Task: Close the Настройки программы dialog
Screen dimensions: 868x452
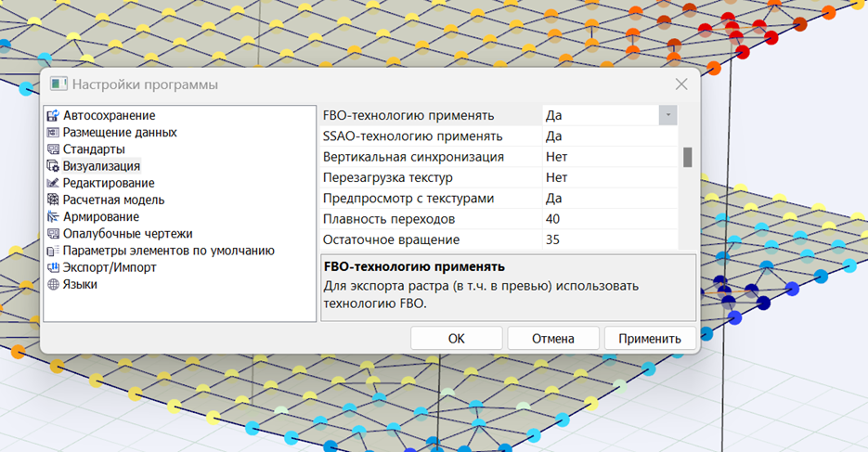Action: point(680,84)
